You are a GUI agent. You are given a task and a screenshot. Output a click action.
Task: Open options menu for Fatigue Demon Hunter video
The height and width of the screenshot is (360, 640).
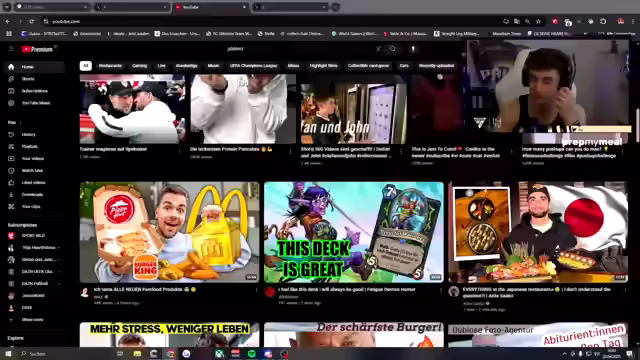click(x=441, y=291)
